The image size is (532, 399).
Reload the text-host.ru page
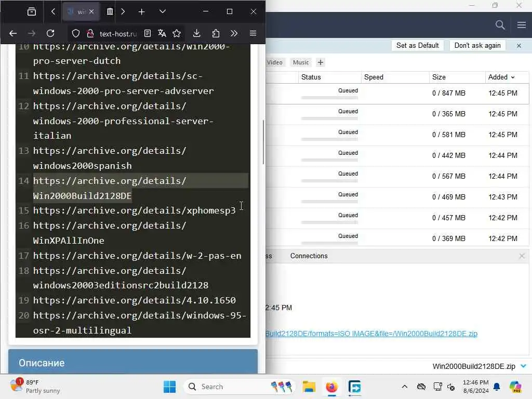pyautogui.click(x=50, y=33)
